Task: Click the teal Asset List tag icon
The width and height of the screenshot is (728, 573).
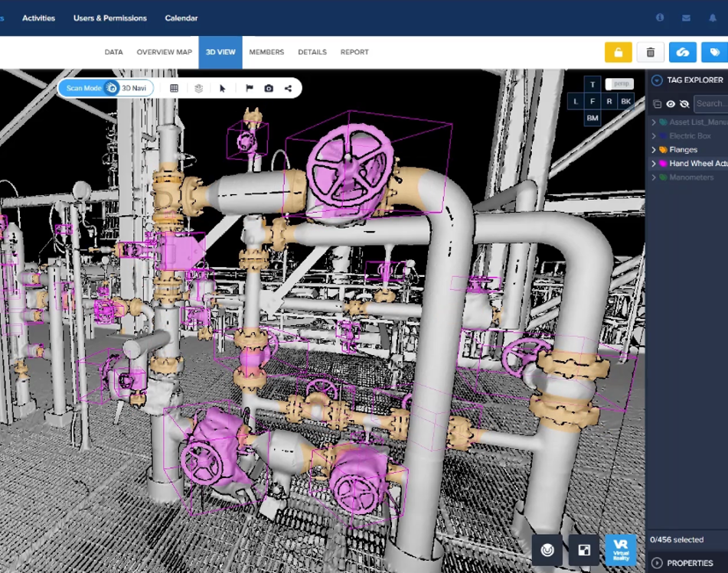Action: [664, 122]
